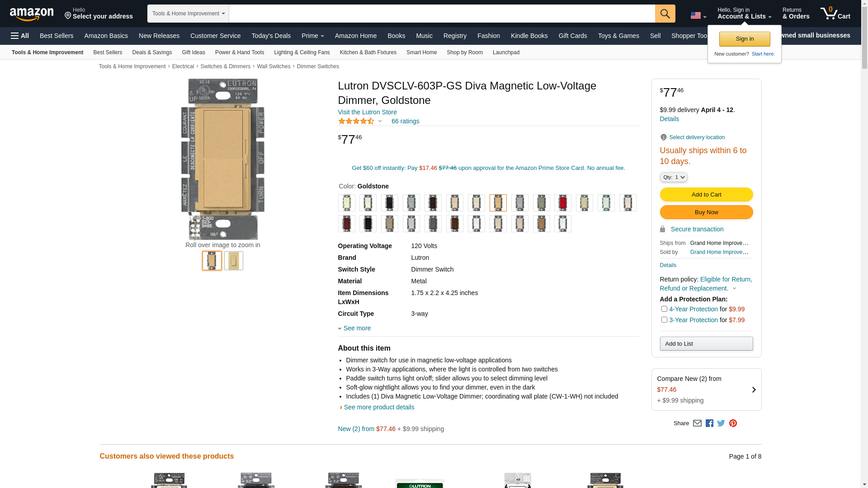Select the red color swatch
868x488 pixels.
coord(563,203)
